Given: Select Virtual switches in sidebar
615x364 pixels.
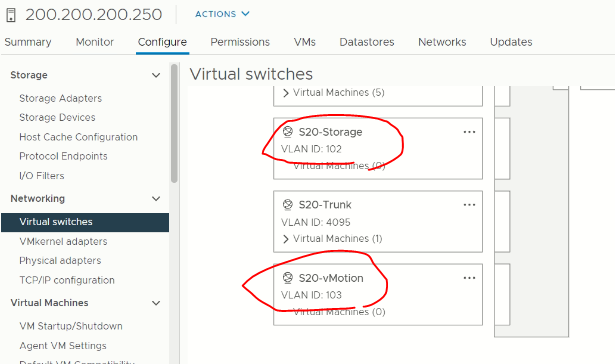Looking at the screenshot, I should (85, 222).
